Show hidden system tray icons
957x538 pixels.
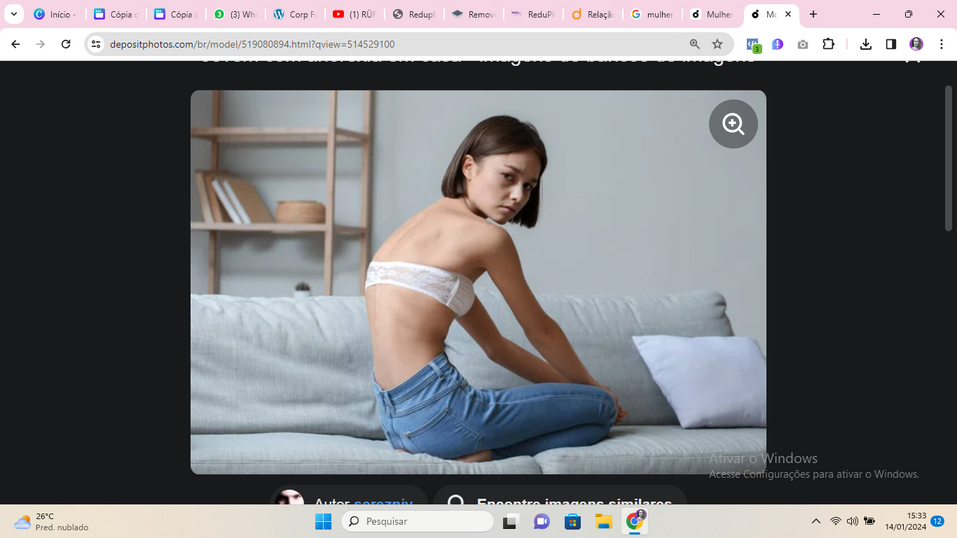(x=816, y=521)
